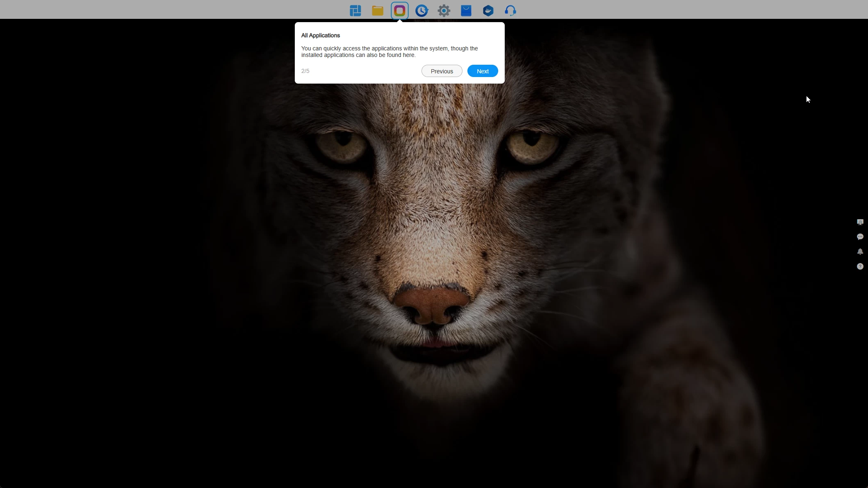Open the blue shopping bag App Center
The width and height of the screenshot is (868, 488).
466,11
